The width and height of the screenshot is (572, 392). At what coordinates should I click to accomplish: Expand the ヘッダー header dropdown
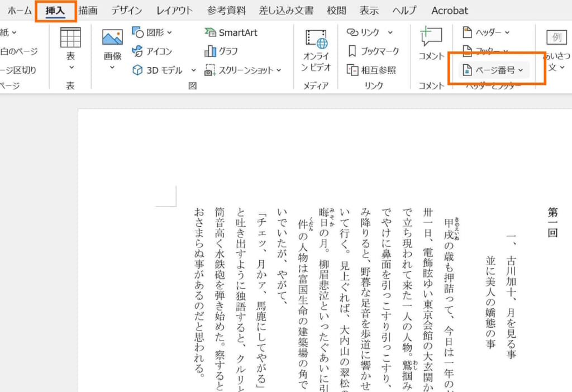(507, 32)
